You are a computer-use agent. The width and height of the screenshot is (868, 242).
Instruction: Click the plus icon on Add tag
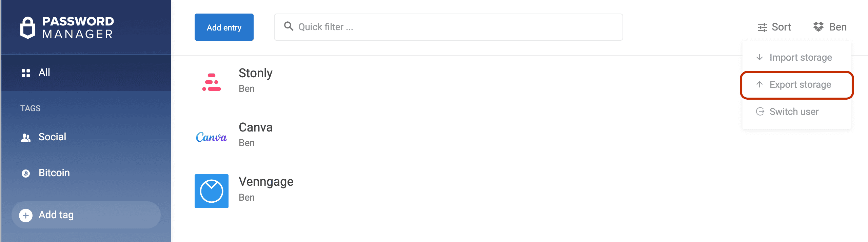coord(26,216)
